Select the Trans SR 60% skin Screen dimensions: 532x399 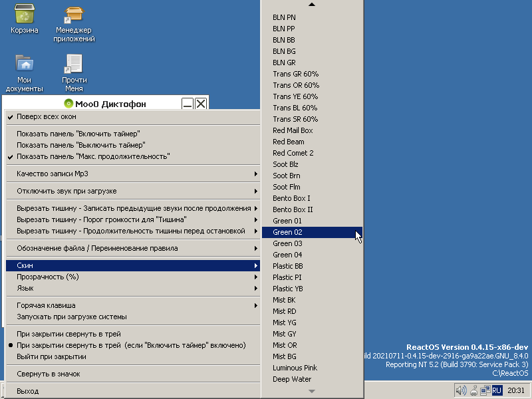pos(312,119)
